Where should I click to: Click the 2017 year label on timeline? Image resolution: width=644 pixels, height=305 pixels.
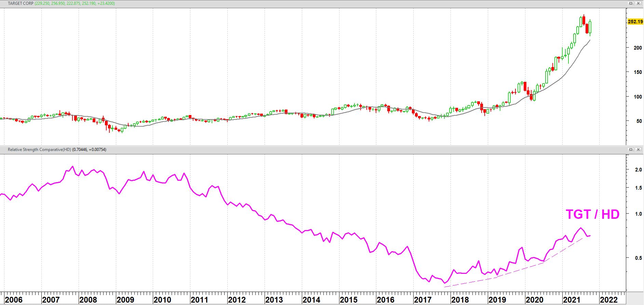coord(423,300)
